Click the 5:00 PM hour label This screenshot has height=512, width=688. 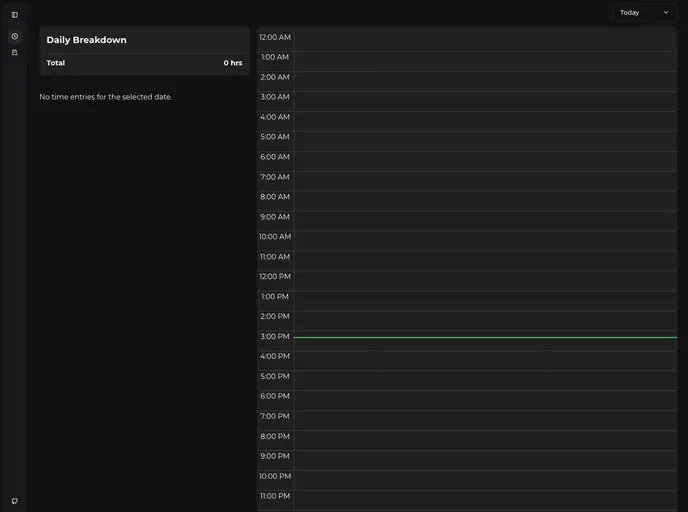(275, 377)
